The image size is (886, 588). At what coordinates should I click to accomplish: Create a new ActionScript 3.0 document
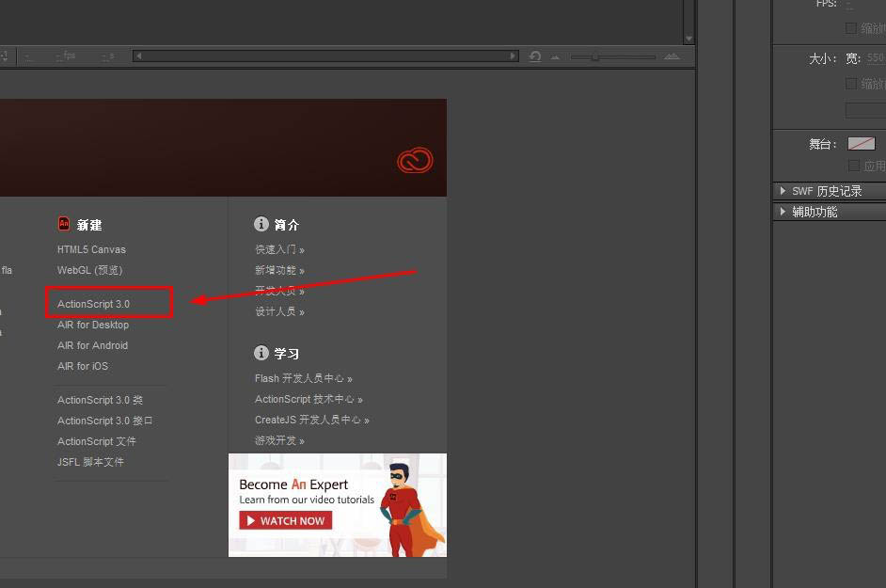click(93, 304)
